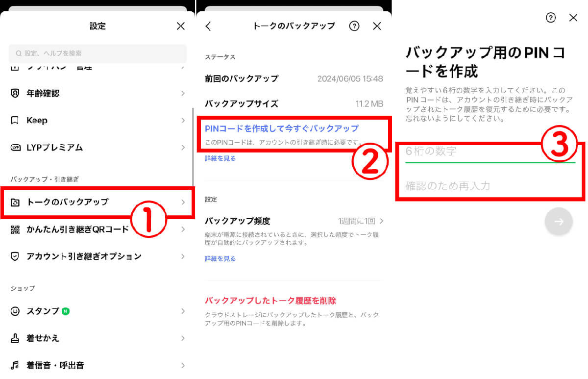This screenshot has width=588, height=379.
Task: Expand the スタンプ row chevron
Action: click(183, 311)
